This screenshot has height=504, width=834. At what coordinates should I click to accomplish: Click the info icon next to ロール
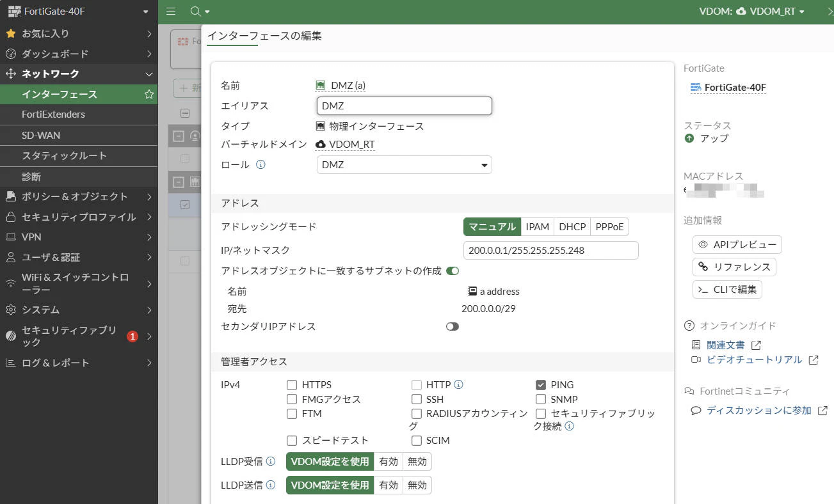(261, 164)
